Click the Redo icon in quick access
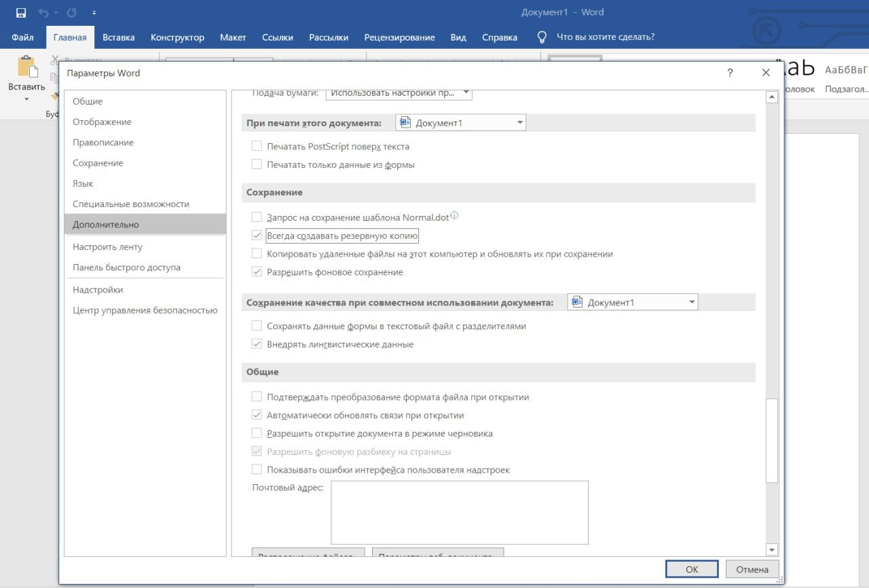This screenshot has width=869, height=588. coord(71,12)
